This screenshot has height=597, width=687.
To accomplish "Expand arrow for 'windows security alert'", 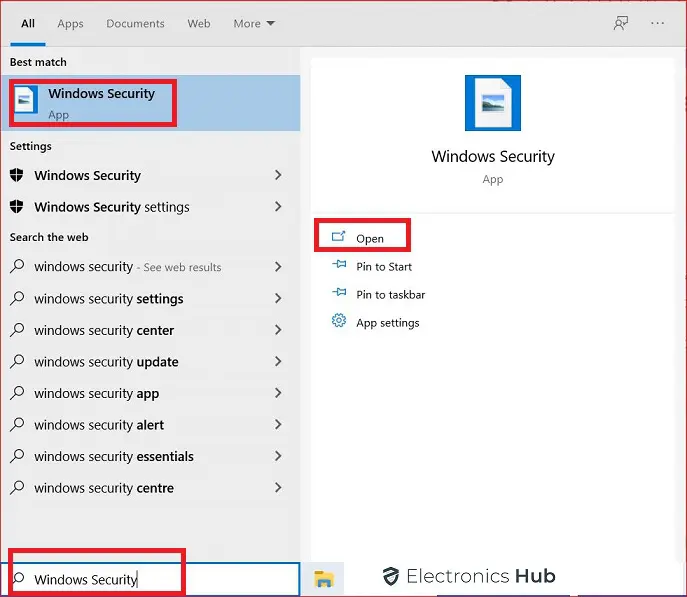I will tap(278, 424).
